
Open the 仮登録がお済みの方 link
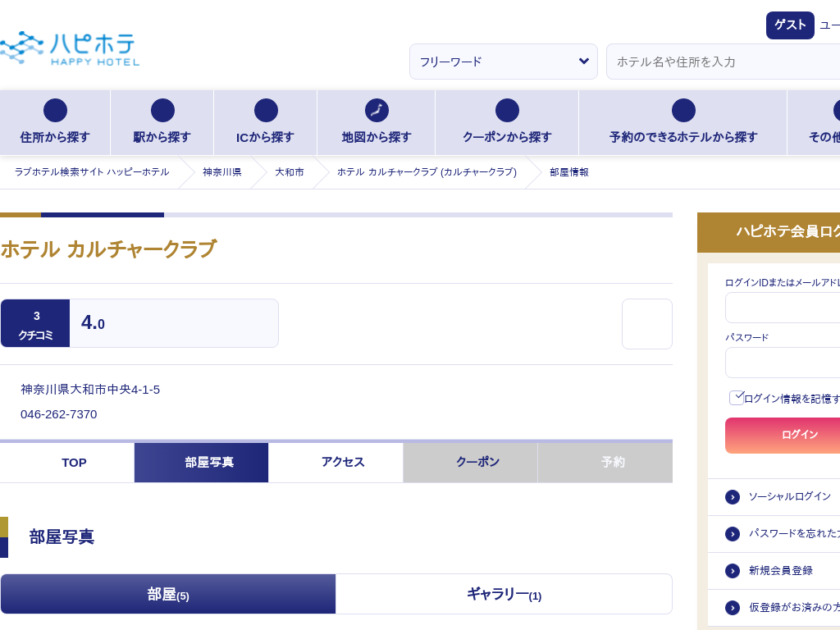click(794, 608)
